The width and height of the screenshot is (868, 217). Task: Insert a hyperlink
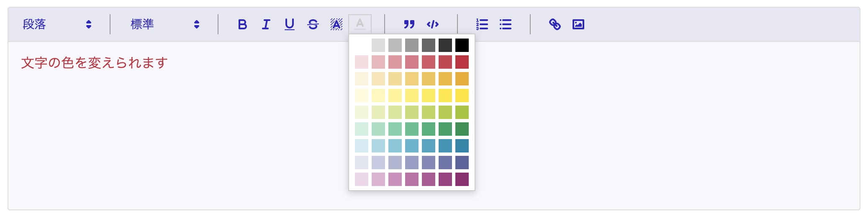click(x=555, y=24)
